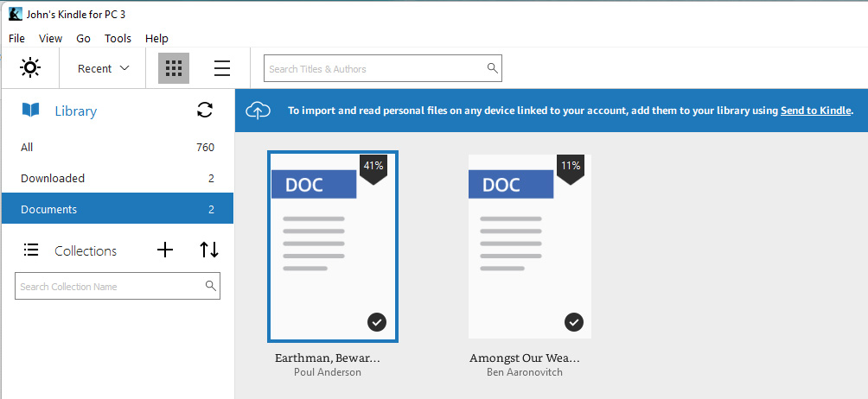Viewport: 868px width, 399px height.
Task: Select the Amongst Our Weapons document cover
Action: point(530,246)
